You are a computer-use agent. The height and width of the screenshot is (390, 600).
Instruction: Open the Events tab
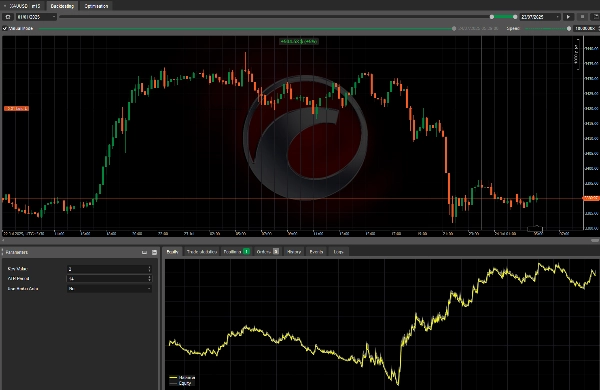tap(316, 251)
